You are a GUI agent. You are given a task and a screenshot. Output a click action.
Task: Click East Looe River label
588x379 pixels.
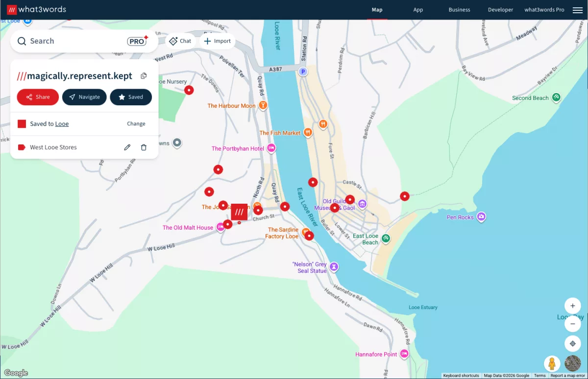click(x=308, y=206)
